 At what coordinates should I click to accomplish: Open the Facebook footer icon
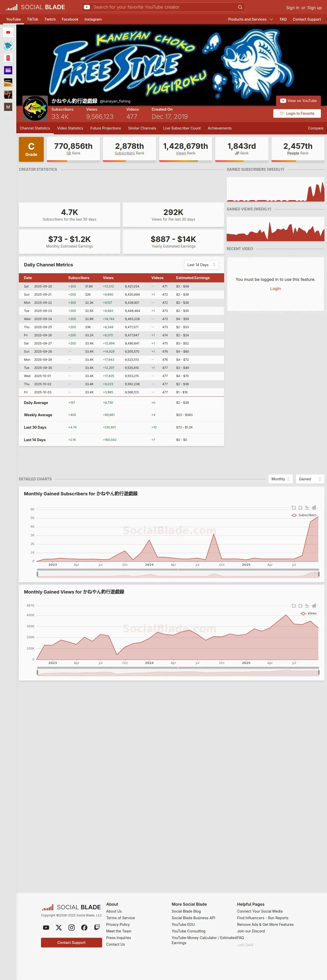coord(84,928)
